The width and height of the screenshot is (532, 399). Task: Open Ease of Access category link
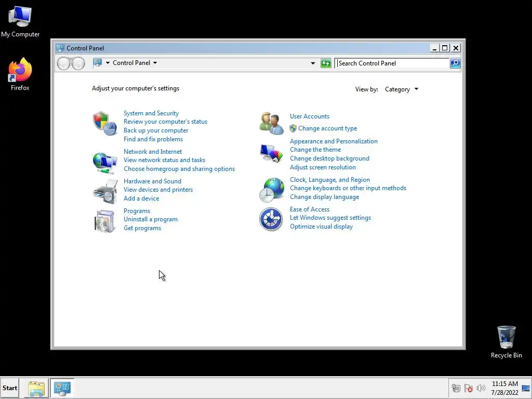coord(310,209)
